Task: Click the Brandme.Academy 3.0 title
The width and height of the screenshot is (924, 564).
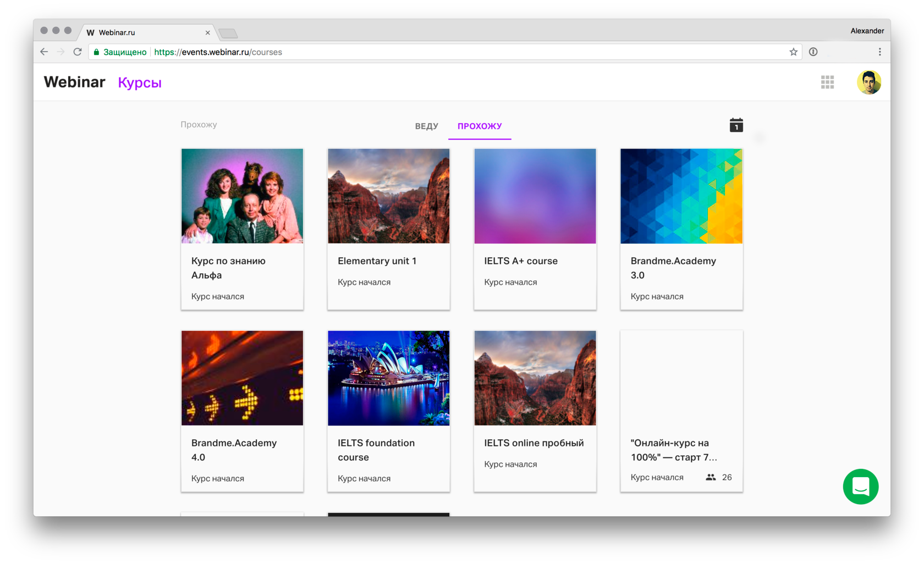Action: (673, 268)
